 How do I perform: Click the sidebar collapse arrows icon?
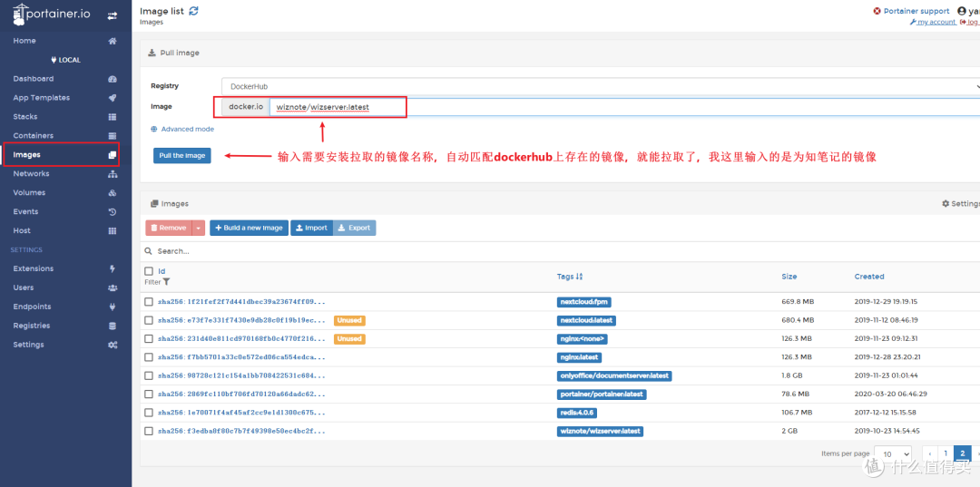tap(112, 15)
